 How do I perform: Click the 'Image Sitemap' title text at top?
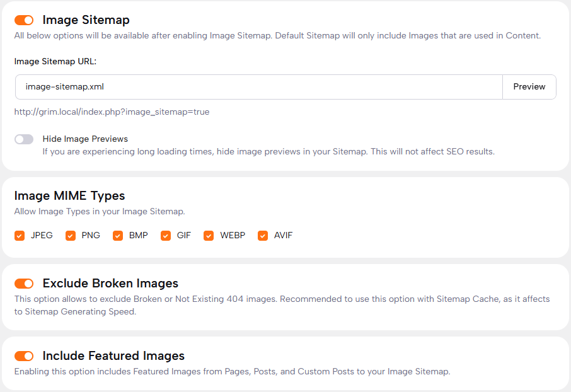click(x=86, y=20)
